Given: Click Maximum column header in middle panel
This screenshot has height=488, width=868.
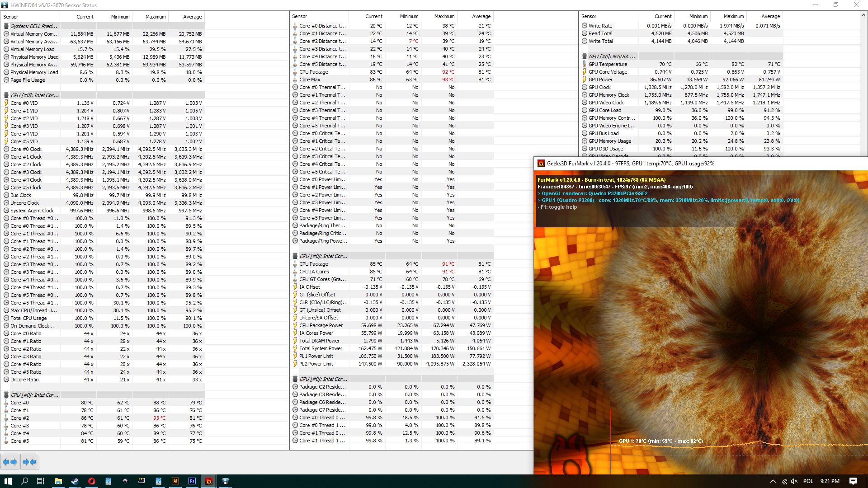Looking at the screenshot, I should point(439,16).
